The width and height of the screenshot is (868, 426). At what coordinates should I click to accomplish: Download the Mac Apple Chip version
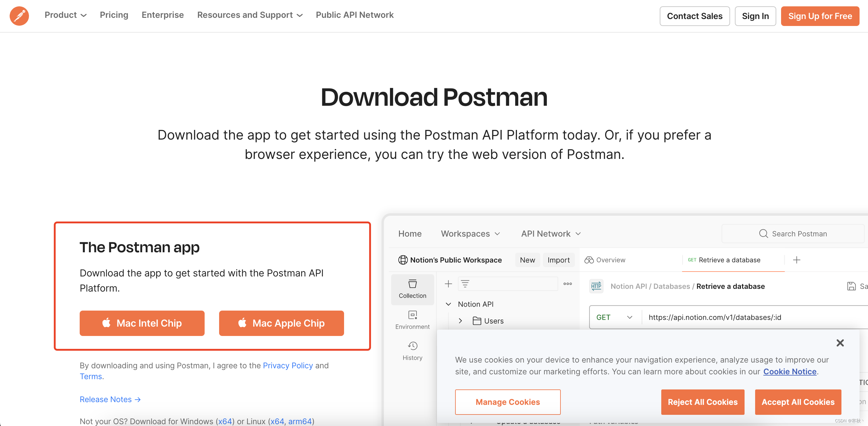point(281,323)
